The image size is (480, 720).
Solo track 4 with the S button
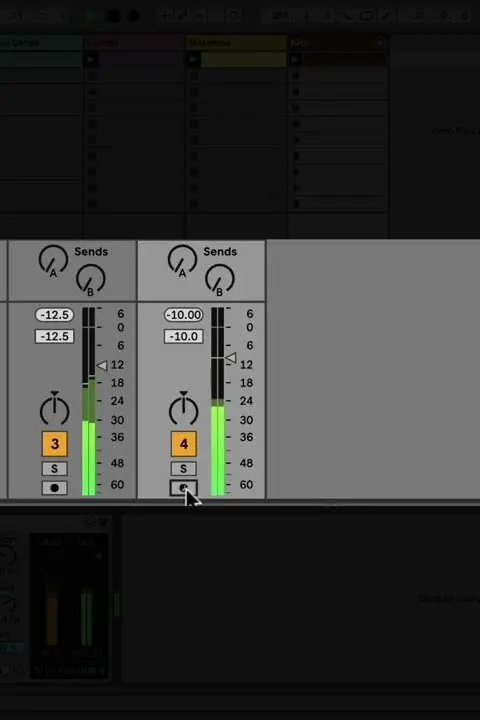click(x=184, y=468)
